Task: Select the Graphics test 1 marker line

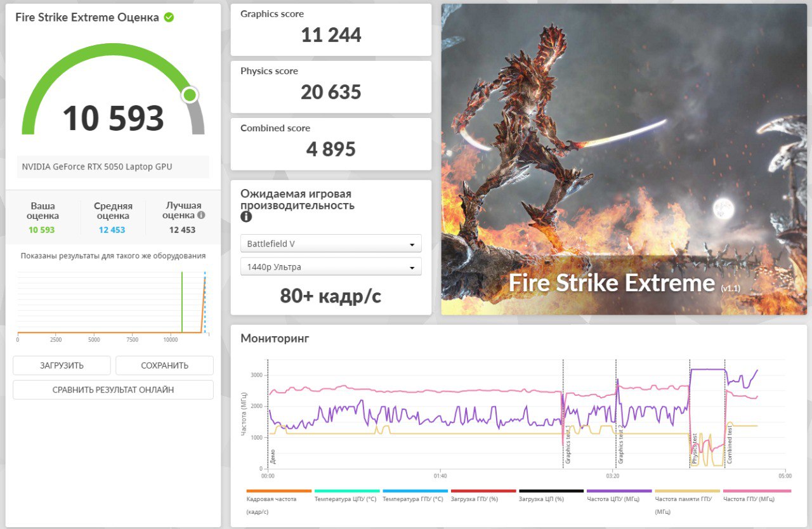Action: (563, 414)
